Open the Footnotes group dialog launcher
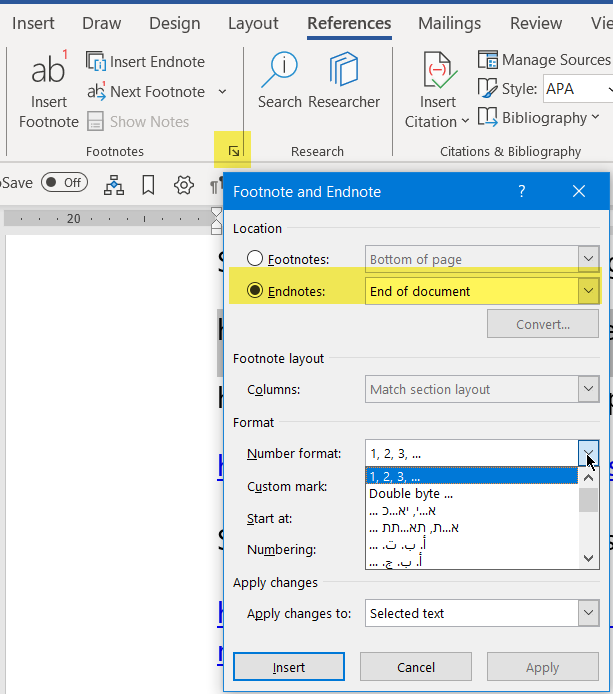 [234, 151]
